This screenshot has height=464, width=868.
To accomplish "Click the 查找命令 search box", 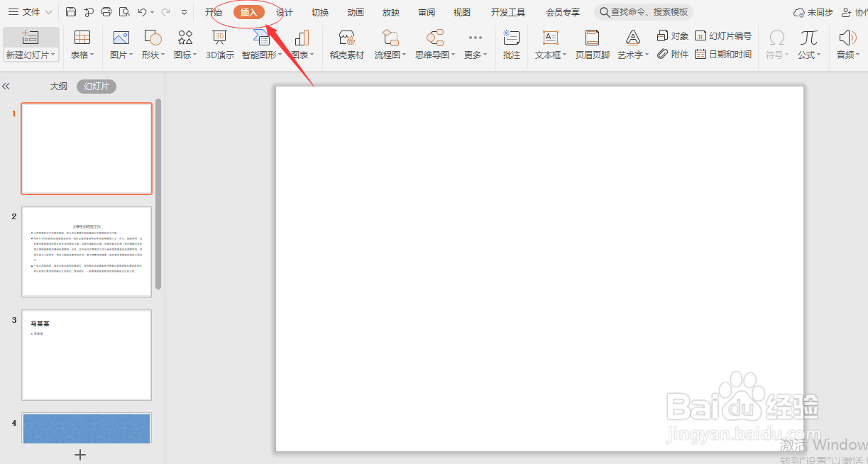I will pyautogui.click(x=644, y=12).
